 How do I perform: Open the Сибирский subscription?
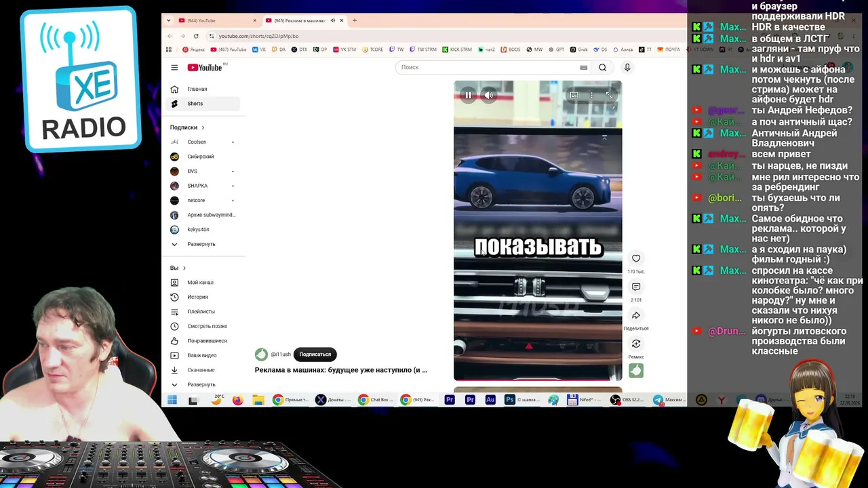tap(203, 157)
